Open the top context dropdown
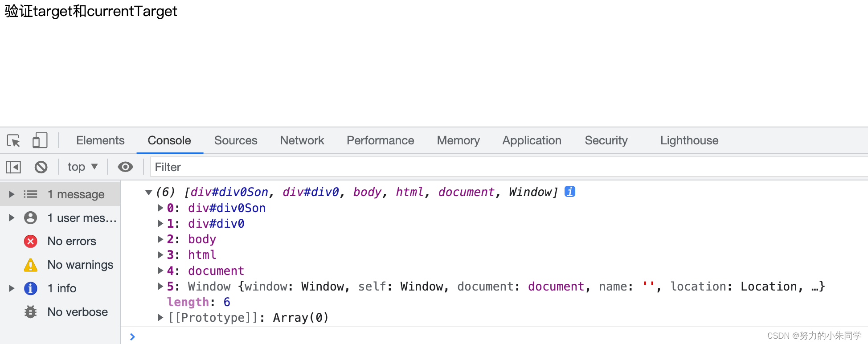Image resolution: width=868 pixels, height=344 pixels. 82,167
